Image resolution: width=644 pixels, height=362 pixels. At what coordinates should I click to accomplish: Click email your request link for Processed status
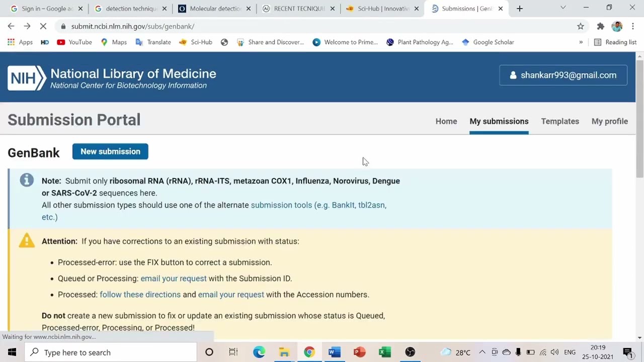click(231, 295)
